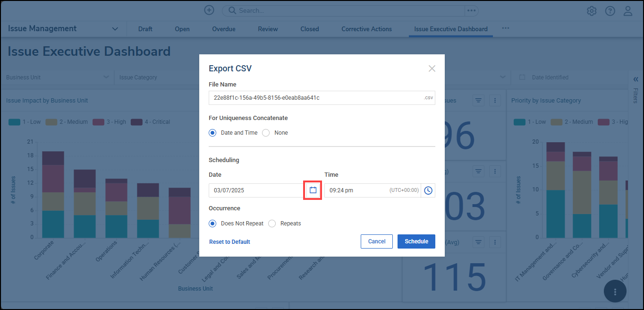Collapse the Filters panel double chevron

click(x=636, y=79)
